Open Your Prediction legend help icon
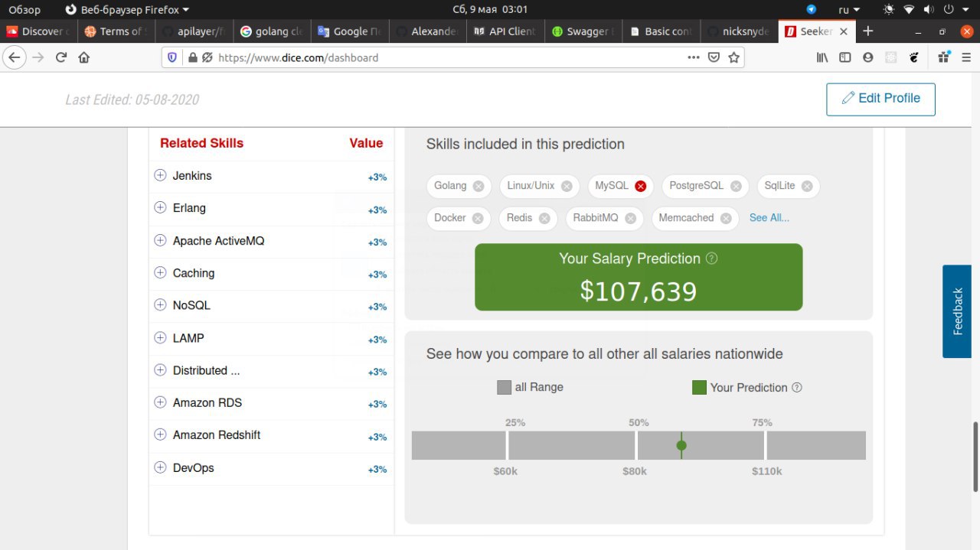The height and width of the screenshot is (550, 980). pos(797,387)
